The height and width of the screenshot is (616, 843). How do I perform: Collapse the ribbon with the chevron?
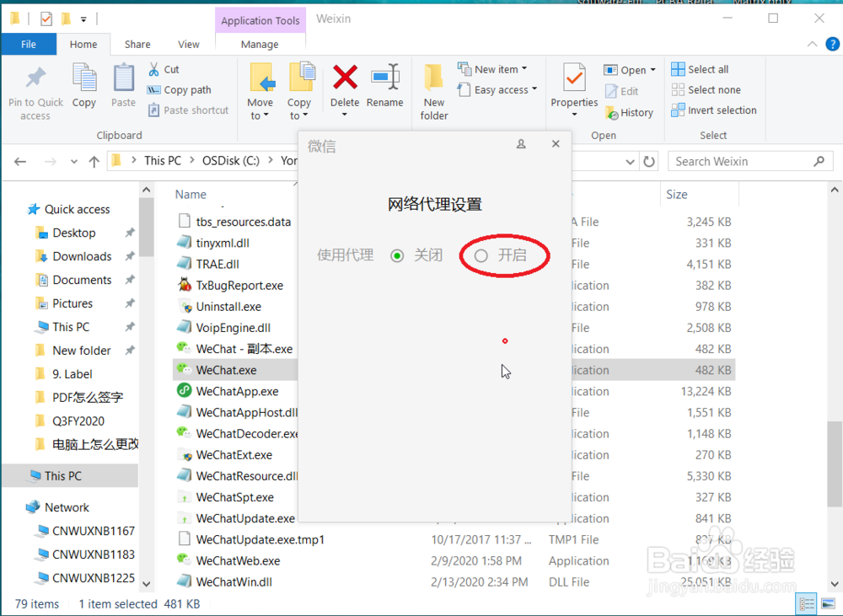pos(812,44)
